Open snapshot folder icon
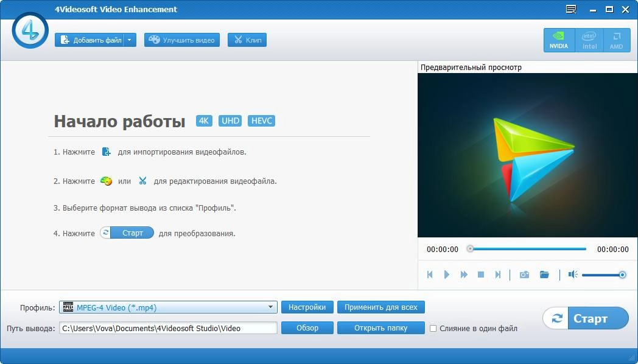The height and width of the screenshot is (364, 638). [x=544, y=275]
